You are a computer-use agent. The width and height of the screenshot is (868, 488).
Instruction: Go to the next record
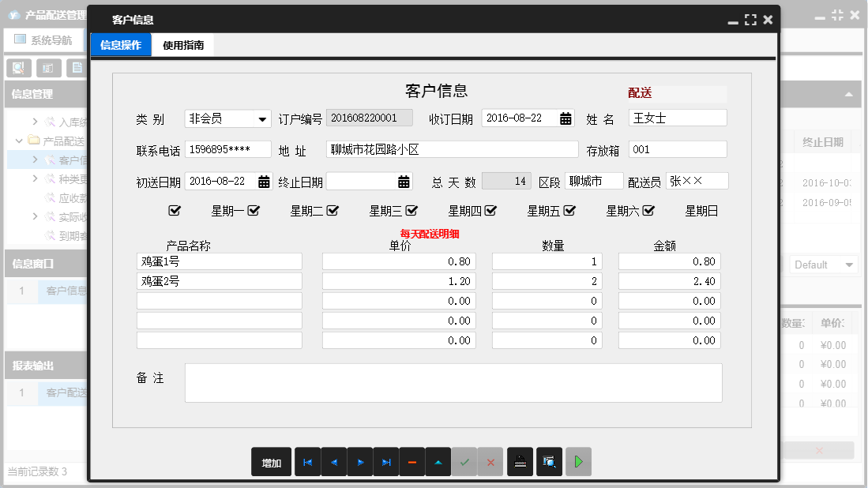click(x=359, y=462)
